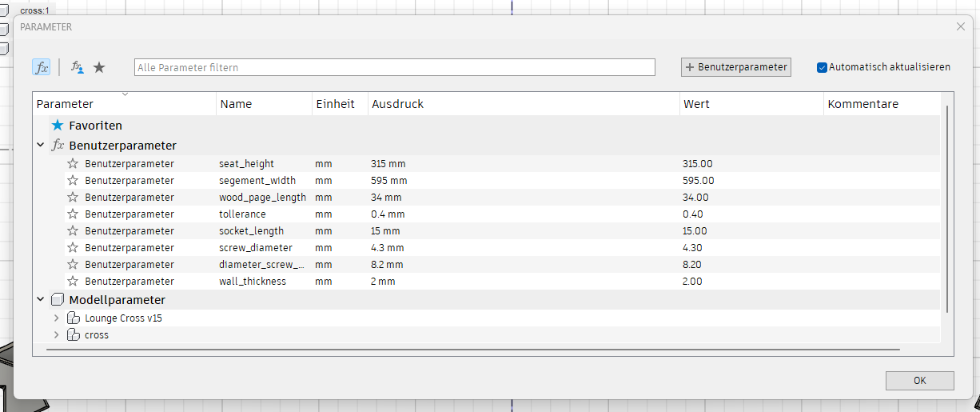
Task: Edit the expression 34 mm
Action: [x=386, y=197]
